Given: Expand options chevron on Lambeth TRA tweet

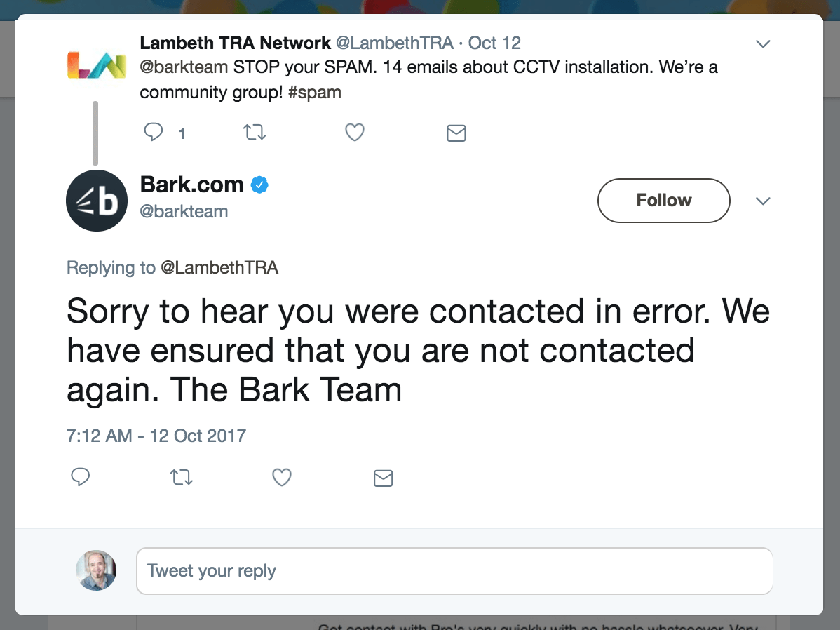Looking at the screenshot, I should [x=763, y=44].
